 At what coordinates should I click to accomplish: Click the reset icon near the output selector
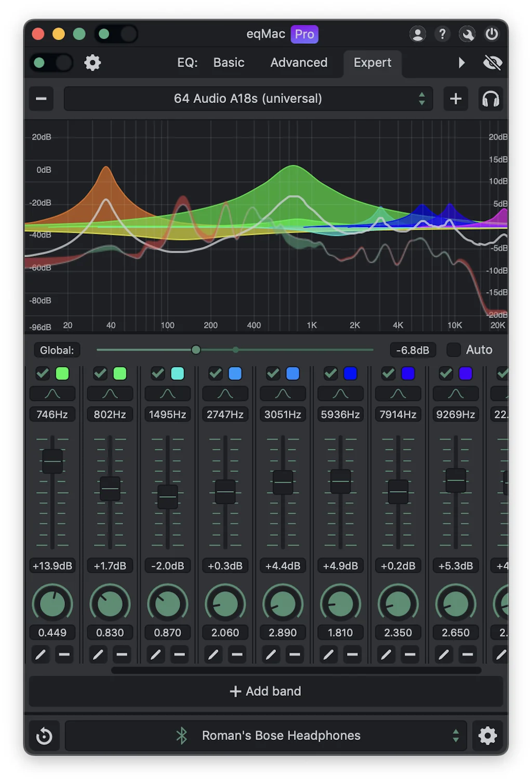(44, 735)
